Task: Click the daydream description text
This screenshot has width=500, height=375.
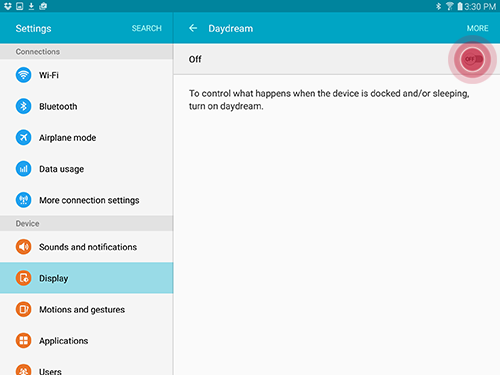Action: 329,100
